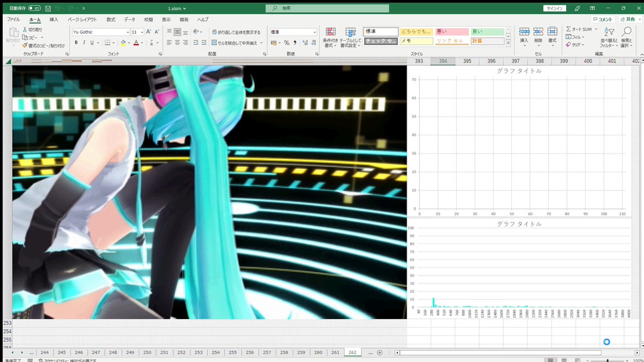This screenshot has width=644, height=362.
Task: Open the AutoSum (オート SUM) dropdown arrow
Action: pyautogui.click(x=596, y=29)
